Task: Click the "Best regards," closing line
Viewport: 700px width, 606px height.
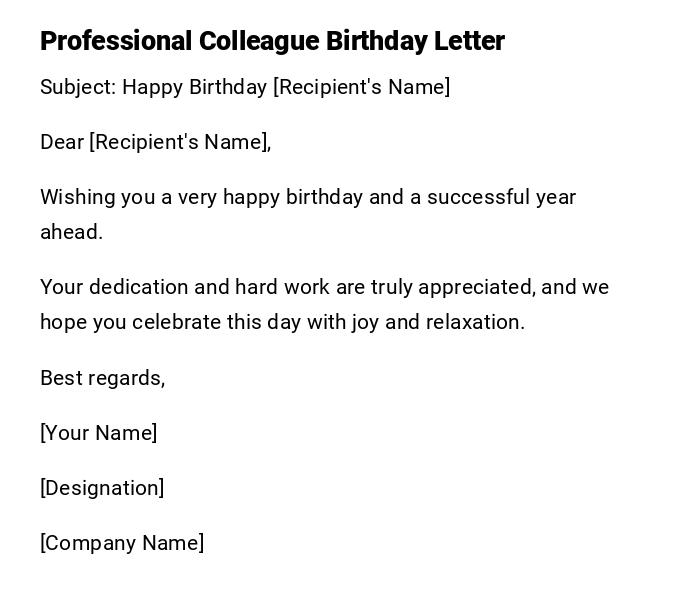Action: (102, 378)
